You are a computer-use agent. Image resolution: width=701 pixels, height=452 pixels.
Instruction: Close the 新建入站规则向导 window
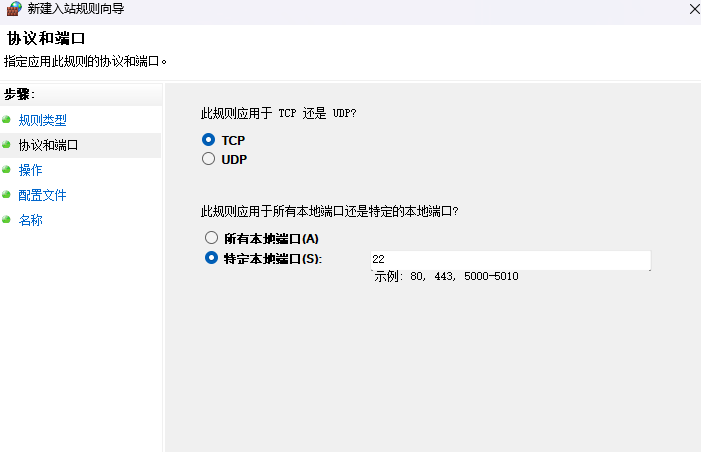point(694,9)
